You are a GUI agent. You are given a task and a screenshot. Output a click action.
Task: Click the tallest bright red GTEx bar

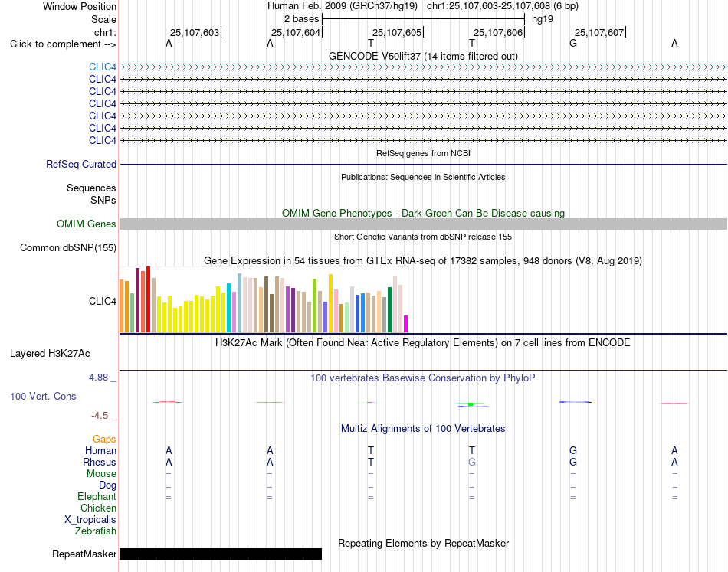pos(148,299)
